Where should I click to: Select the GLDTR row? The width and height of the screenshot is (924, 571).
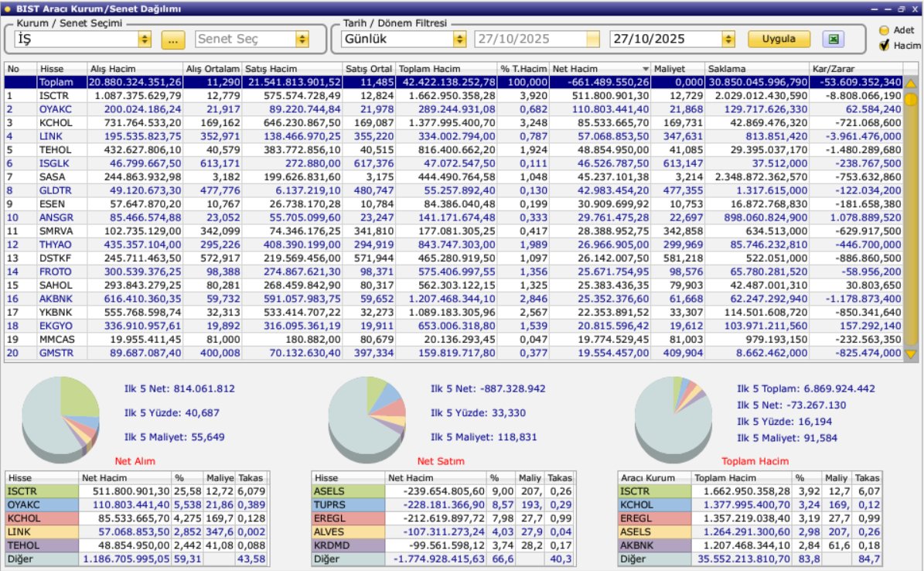click(x=454, y=190)
